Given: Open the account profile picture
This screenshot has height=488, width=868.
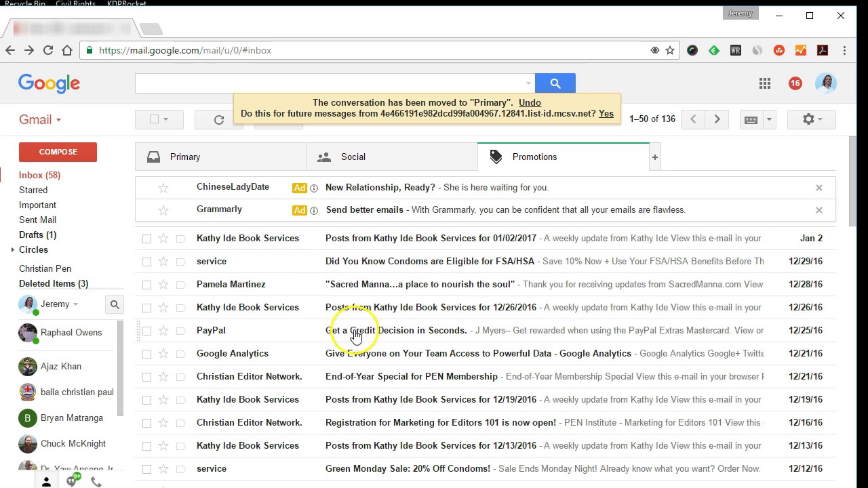Looking at the screenshot, I should tap(826, 83).
